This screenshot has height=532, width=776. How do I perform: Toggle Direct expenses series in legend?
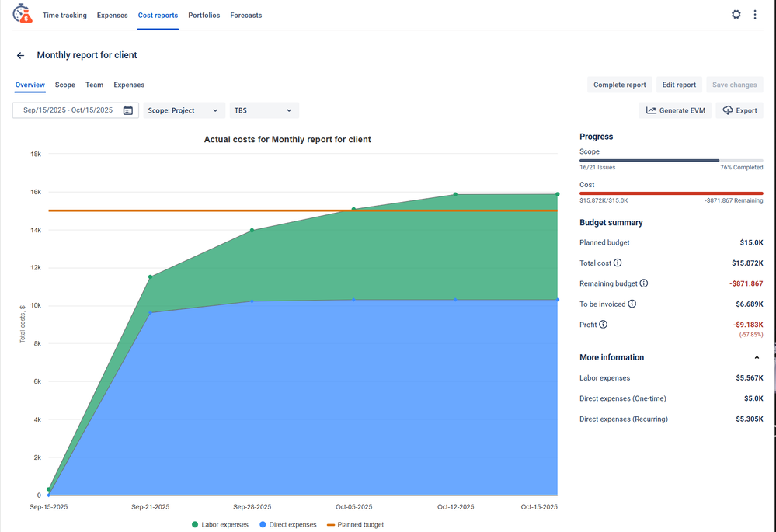pos(287,525)
